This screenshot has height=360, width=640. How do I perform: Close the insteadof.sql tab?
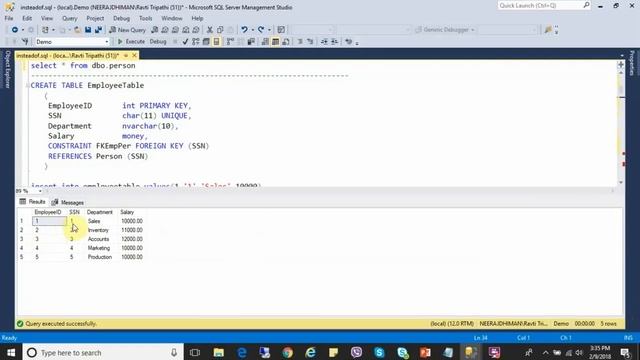134,55
